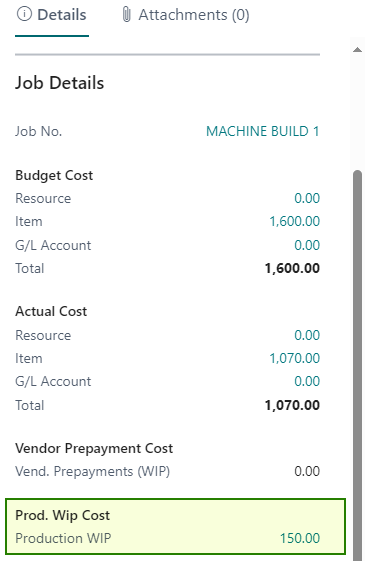This screenshot has width=367, height=561.
Task: Click the Prod. Wip Cost section heading
Action: (x=63, y=515)
